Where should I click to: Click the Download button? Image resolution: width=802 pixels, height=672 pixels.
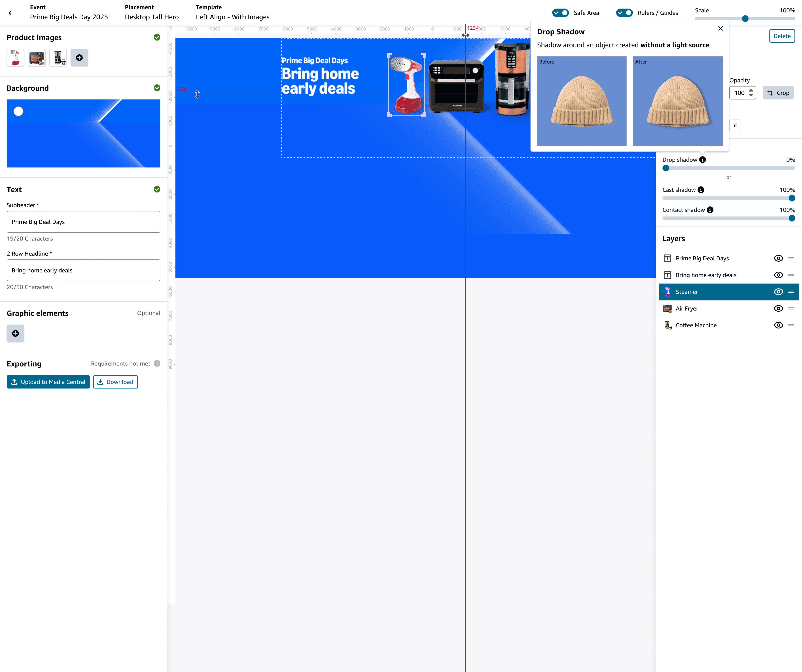(x=115, y=382)
